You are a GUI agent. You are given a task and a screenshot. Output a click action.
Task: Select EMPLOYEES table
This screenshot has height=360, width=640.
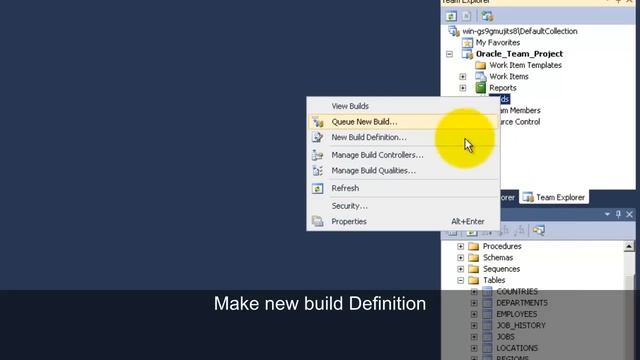(516, 314)
